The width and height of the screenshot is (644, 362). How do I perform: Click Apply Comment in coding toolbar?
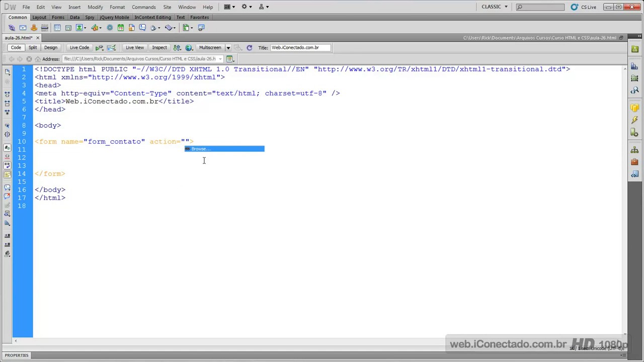pos(7,187)
